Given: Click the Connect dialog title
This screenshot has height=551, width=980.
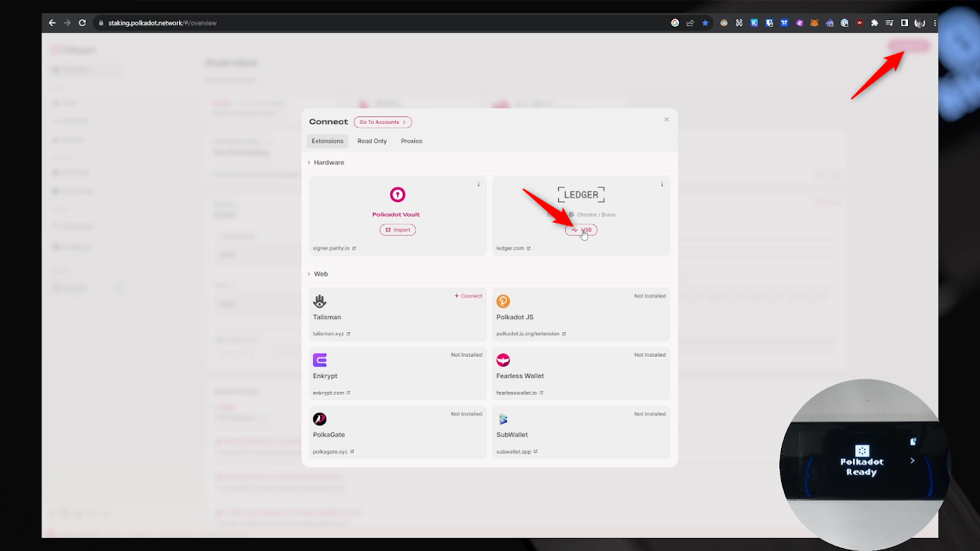Looking at the screenshot, I should [328, 122].
